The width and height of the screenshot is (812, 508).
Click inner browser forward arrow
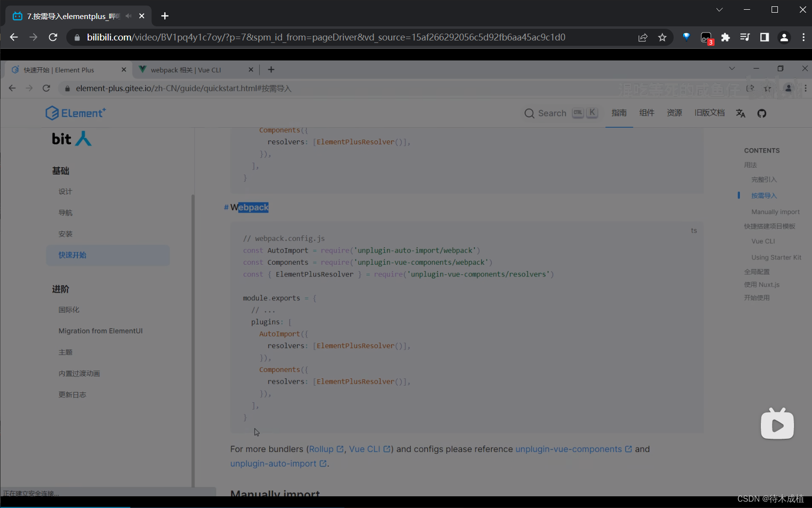point(29,88)
